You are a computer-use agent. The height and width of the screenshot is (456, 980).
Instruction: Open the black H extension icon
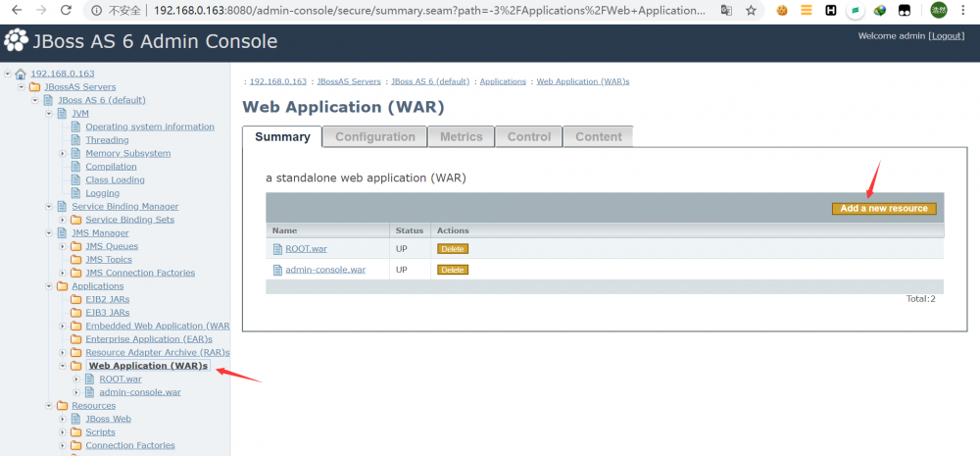click(831, 10)
